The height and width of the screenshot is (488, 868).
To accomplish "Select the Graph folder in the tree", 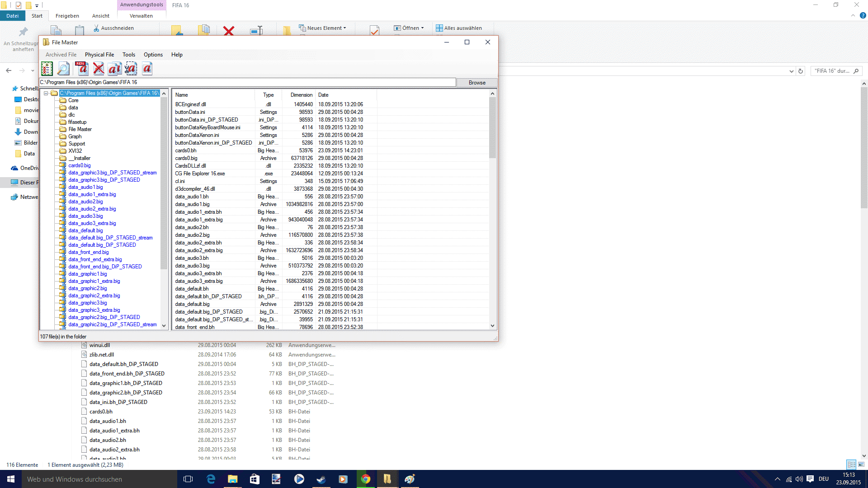I will coord(75,136).
